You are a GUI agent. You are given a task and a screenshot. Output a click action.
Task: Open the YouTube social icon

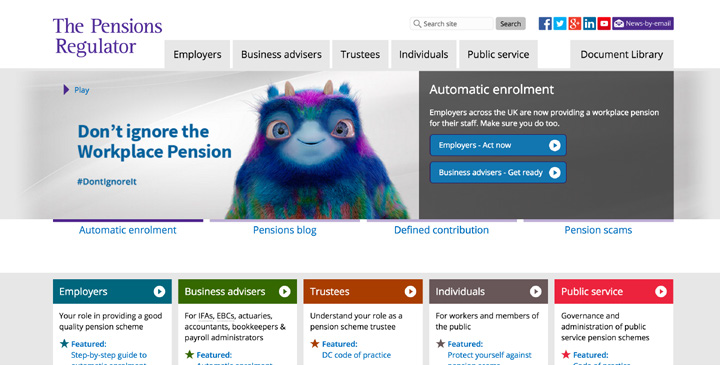pyautogui.click(x=604, y=23)
